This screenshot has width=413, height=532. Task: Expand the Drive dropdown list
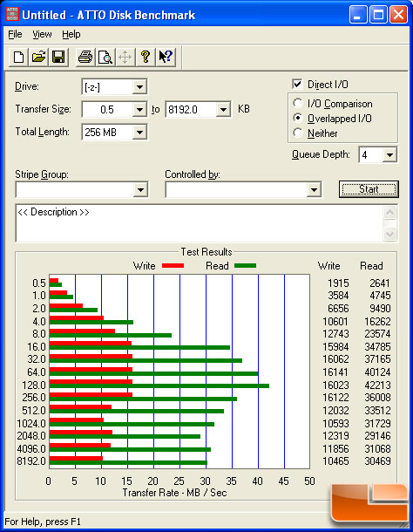[139, 87]
